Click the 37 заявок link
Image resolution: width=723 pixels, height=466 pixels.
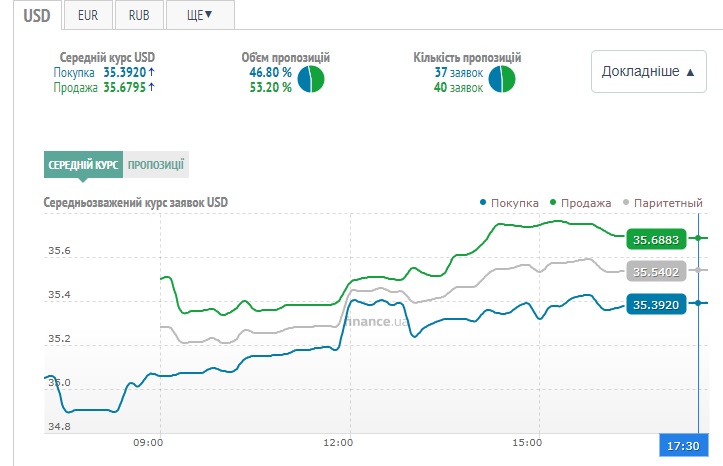tap(458, 72)
